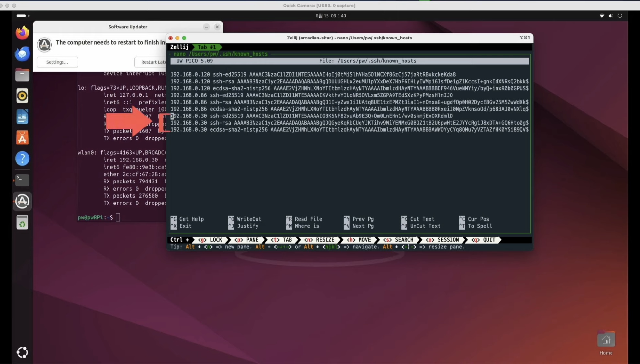Open the Trash in the dock
640x364 pixels.
coord(22,223)
